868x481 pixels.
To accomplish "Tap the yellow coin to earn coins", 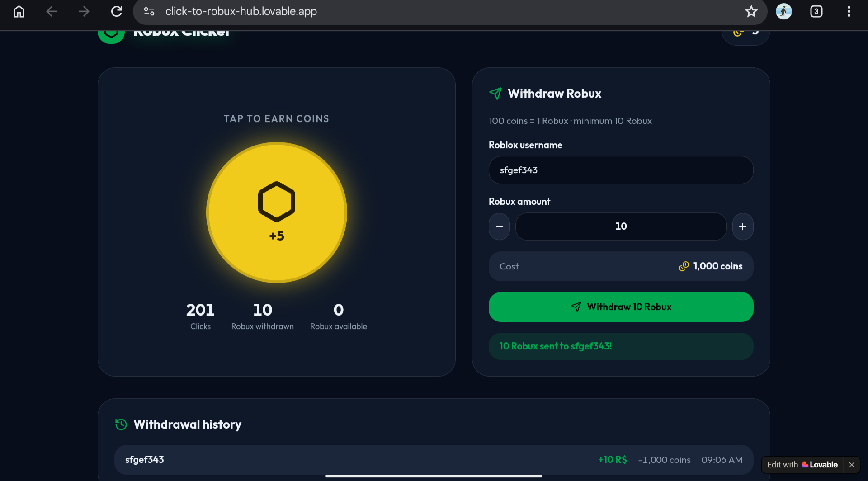I will (277, 212).
